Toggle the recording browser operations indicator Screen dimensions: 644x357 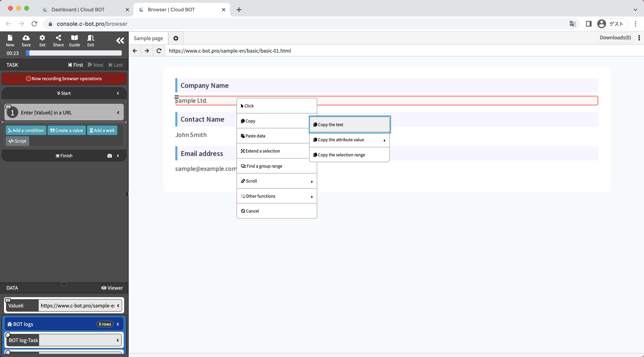(x=64, y=79)
